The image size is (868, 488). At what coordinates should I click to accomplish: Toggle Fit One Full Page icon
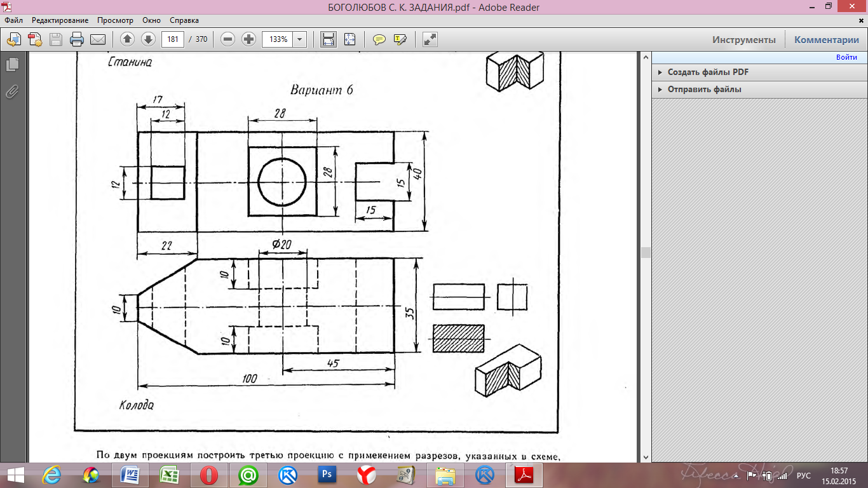coord(349,39)
